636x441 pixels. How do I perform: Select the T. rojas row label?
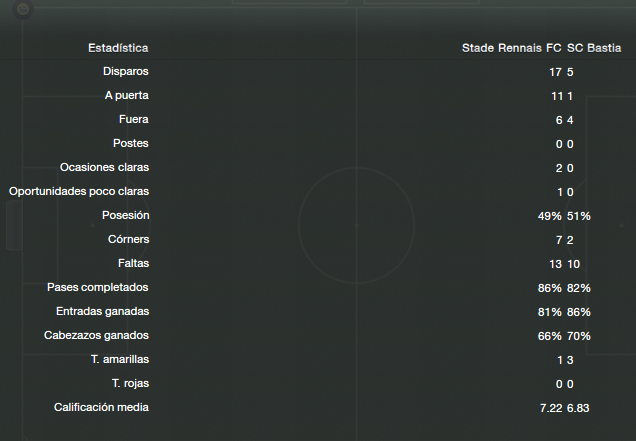click(131, 383)
